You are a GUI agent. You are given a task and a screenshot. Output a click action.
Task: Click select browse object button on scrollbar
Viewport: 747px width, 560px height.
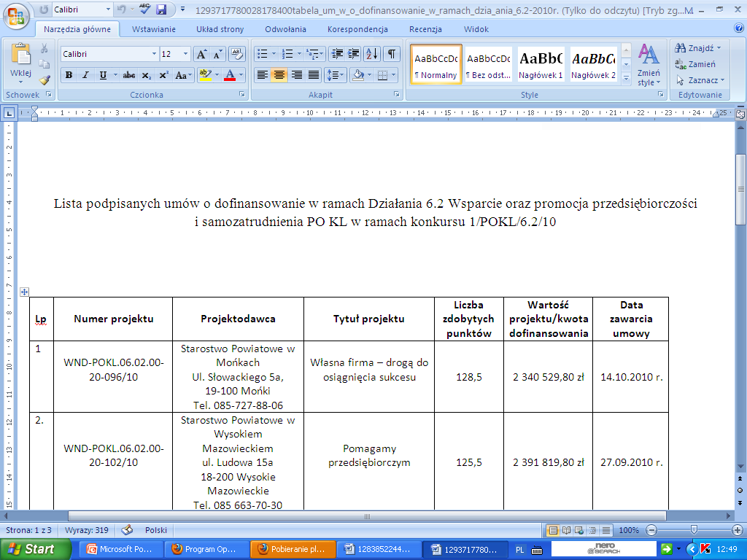pyautogui.click(x=740, y=491)
